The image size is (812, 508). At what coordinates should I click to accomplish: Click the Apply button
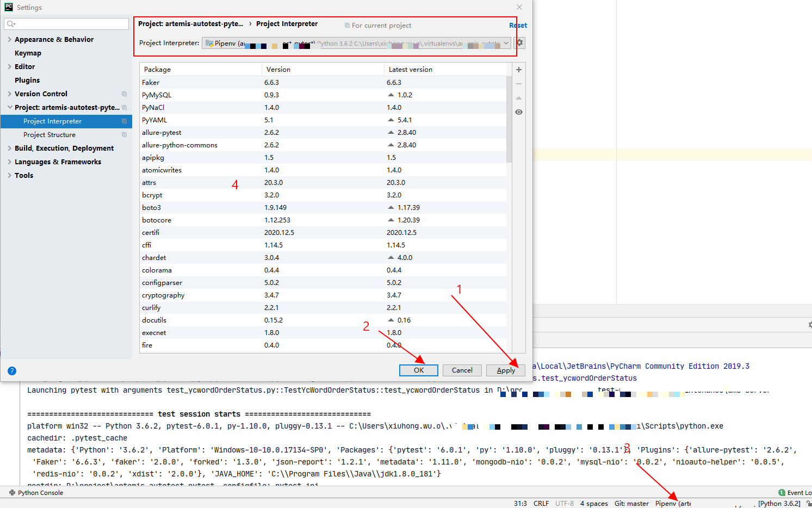[505, 370]
